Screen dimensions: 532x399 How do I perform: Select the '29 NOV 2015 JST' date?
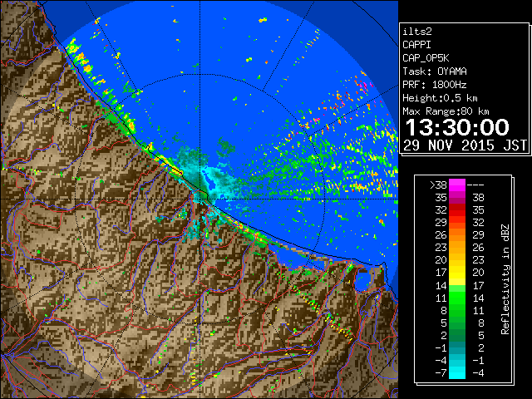pos(465,145)
